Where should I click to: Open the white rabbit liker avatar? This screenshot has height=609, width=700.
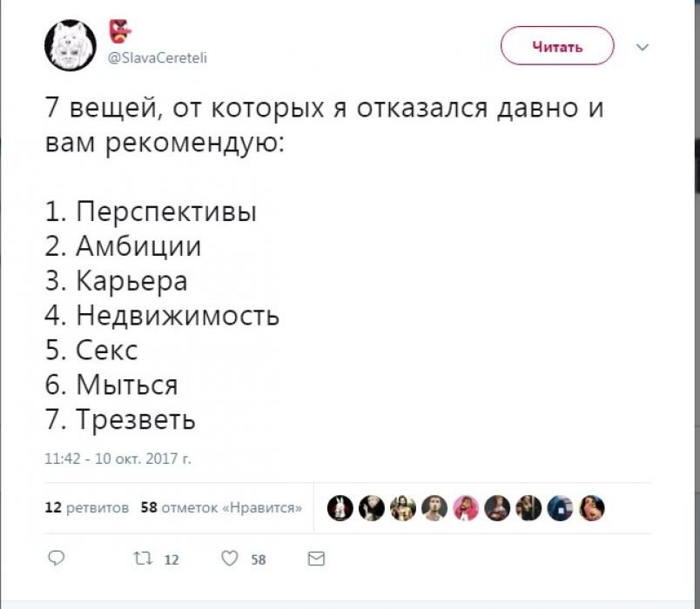341,507
